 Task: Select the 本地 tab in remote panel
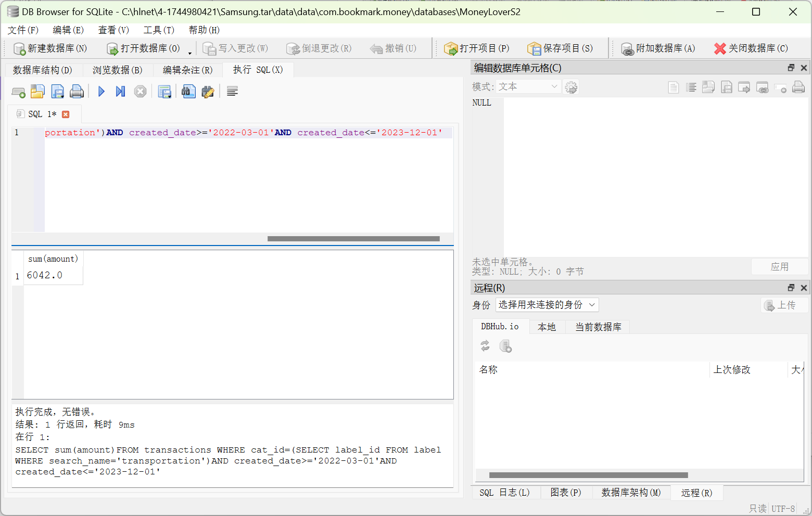547,327
